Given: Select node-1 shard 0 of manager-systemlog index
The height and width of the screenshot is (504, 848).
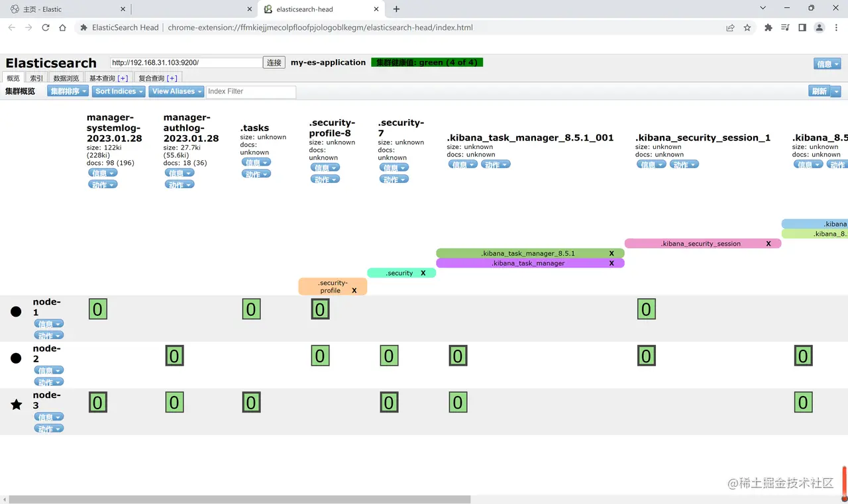Looking at the screenshot, I should coord(98,309).
